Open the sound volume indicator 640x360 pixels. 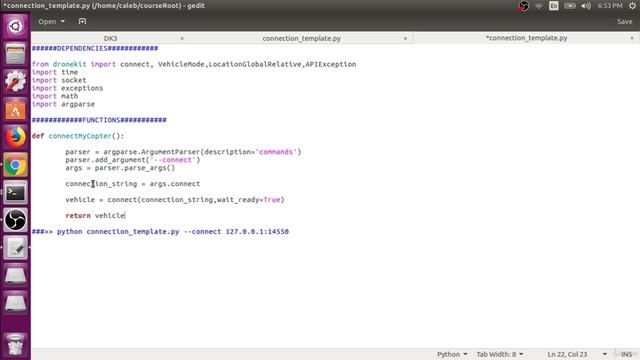(586, 6)
